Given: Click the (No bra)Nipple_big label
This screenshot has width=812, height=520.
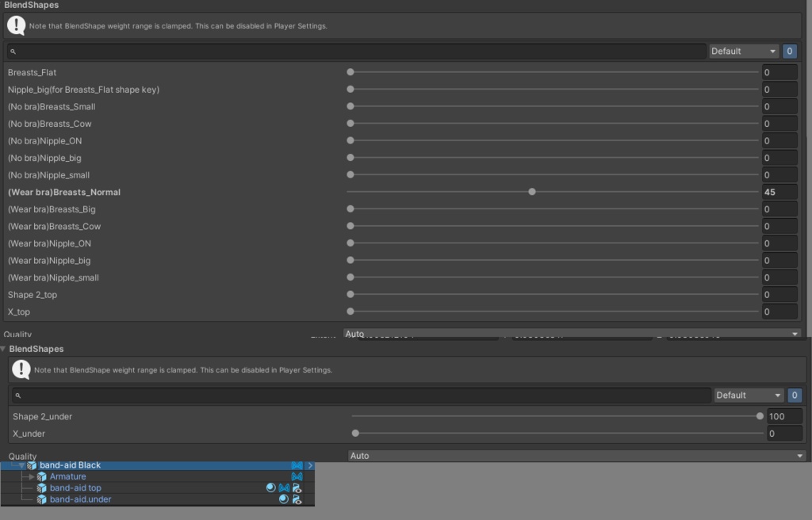Looking at the screenshot, I should pyautogui.click(x=44, y=158).
